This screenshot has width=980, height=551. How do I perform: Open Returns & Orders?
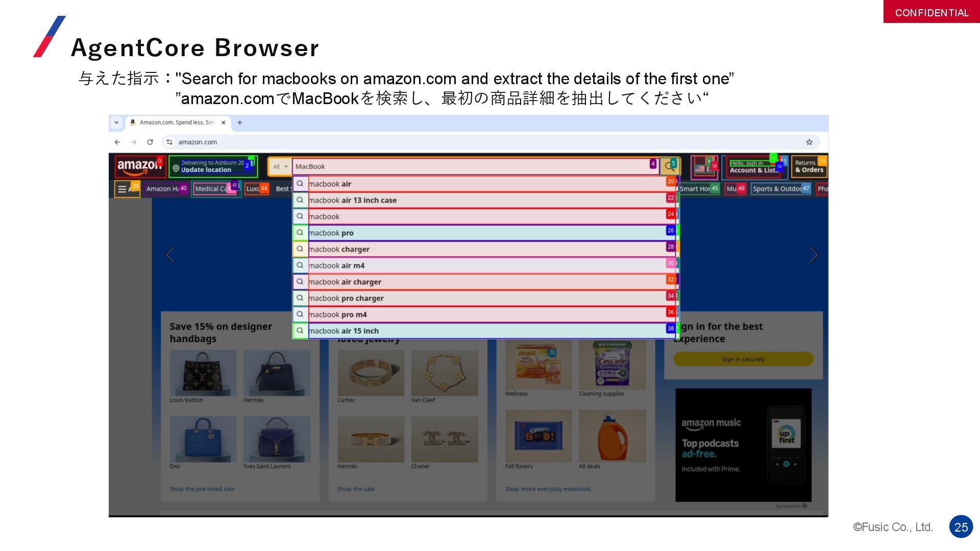coord(809,167)
